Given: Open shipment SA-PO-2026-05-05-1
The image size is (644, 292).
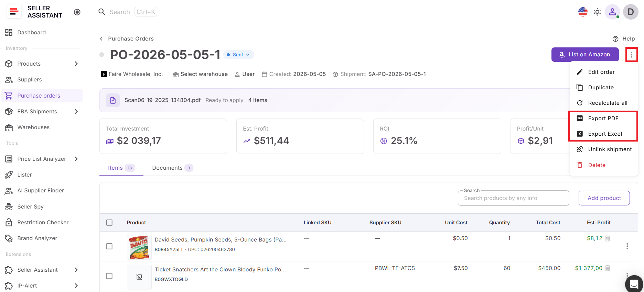Looking at the screenshot, I should pyautogui.click(x=397, y=74).
